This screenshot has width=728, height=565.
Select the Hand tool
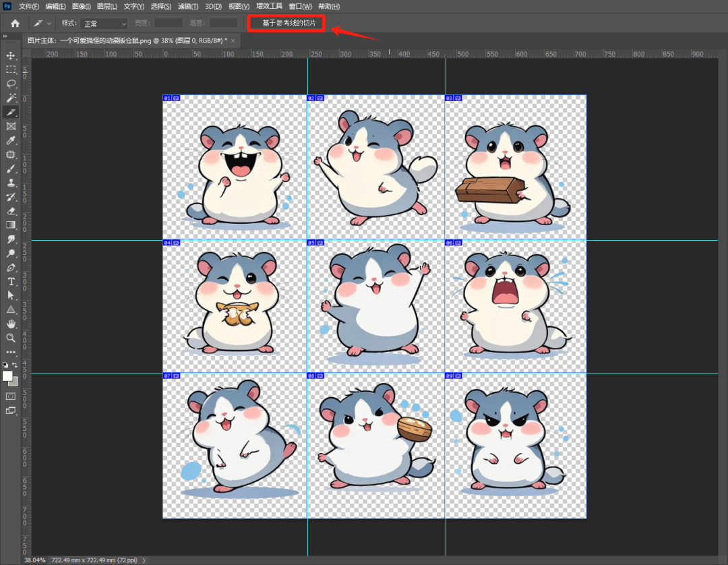coord(11,324)
